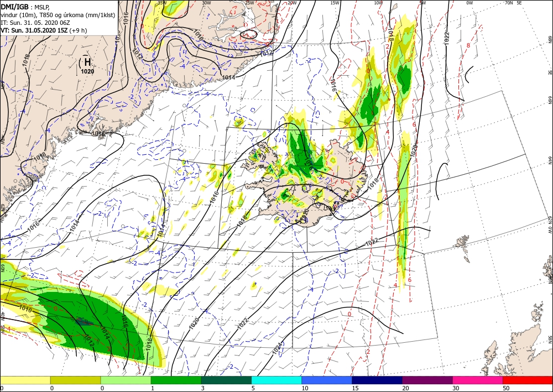Click the red 8 temperature contour label
Image resolution: width=553 pixels, height=392 pixels.
pos(468,45)
